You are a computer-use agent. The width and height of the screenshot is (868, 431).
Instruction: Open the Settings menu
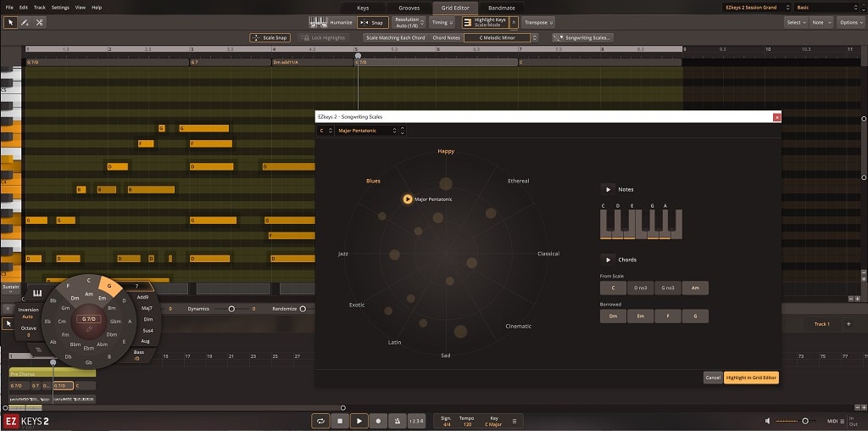(x=60, y=7)
